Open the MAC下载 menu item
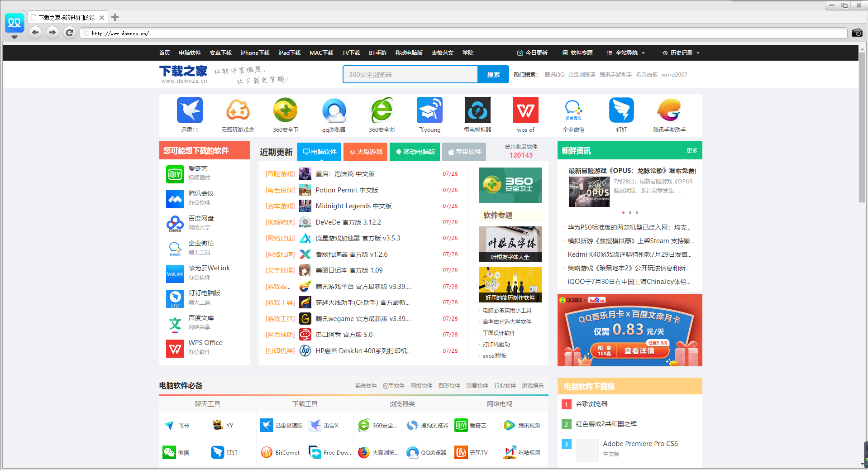This screenshot has width=868, height=470. (x=321, y=53)
